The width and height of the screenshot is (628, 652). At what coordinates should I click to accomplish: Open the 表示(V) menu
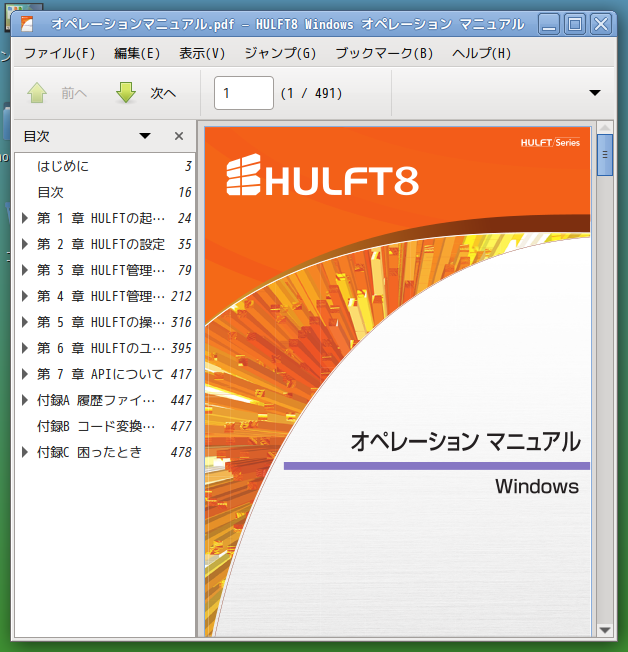point(202,53)
